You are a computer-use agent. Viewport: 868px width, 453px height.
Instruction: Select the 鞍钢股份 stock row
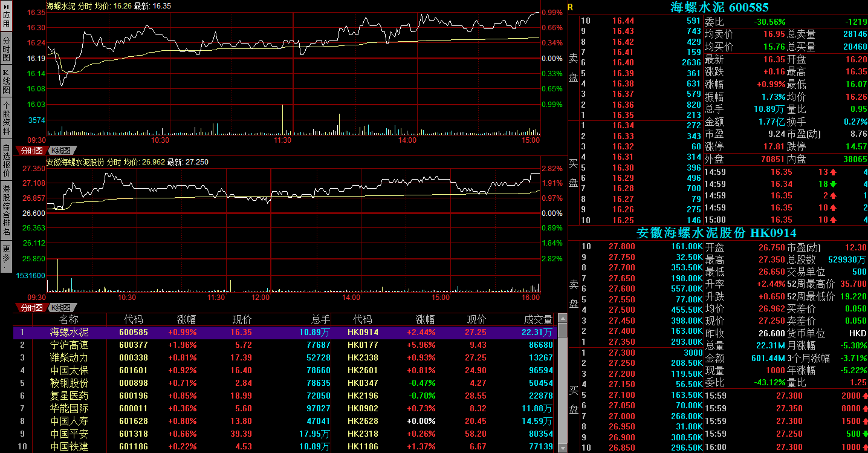[284, 383]
